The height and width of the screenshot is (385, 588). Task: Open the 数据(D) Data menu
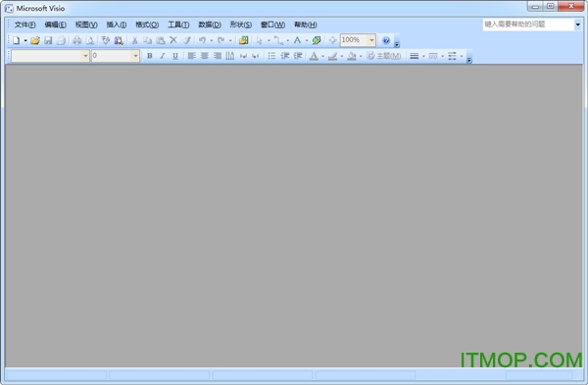tap(210, 24)
